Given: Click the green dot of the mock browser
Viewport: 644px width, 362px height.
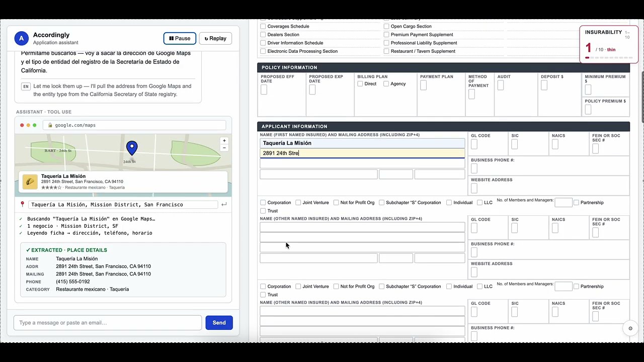Looking at the screenshot, I should (35, 125).
